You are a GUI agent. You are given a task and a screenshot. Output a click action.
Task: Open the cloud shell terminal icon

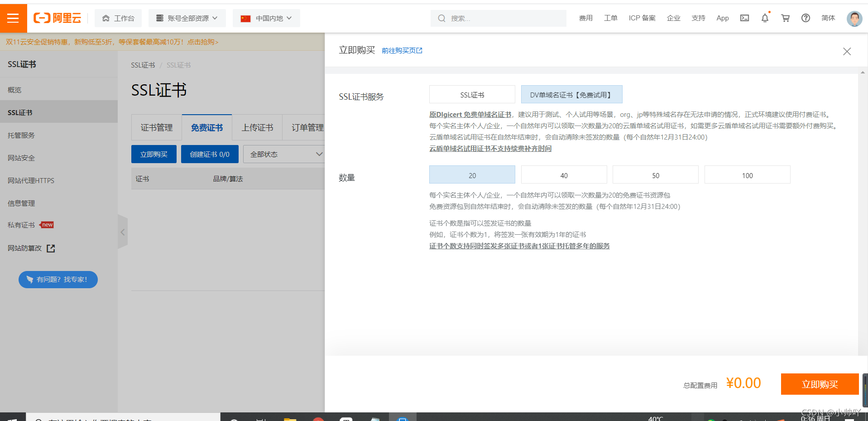click(x=744, y=18)
